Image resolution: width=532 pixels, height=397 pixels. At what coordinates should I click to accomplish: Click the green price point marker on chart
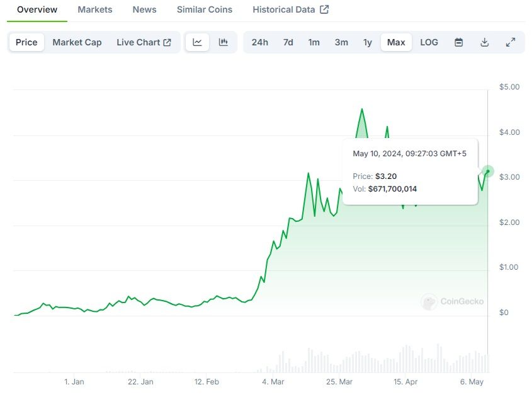tap(488, 171)
